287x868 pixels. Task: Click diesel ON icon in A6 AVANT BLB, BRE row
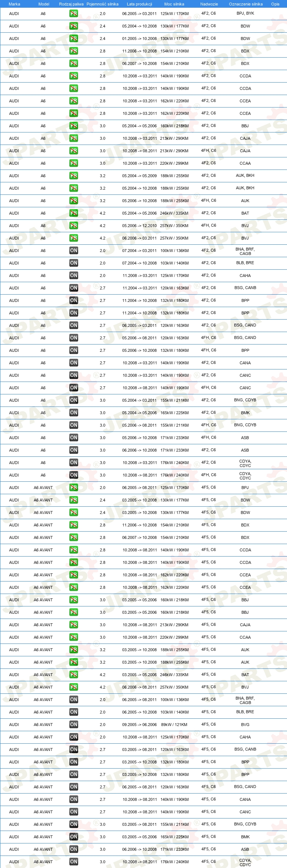74,712
